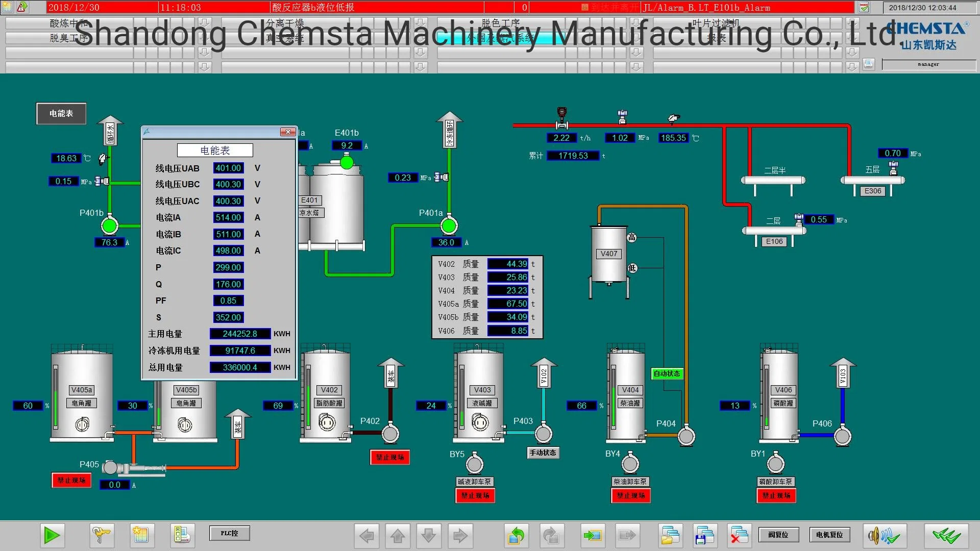The image size is (980, 551).
Task: Click the green arrow screen-jump icon
Action: (593, 535)
